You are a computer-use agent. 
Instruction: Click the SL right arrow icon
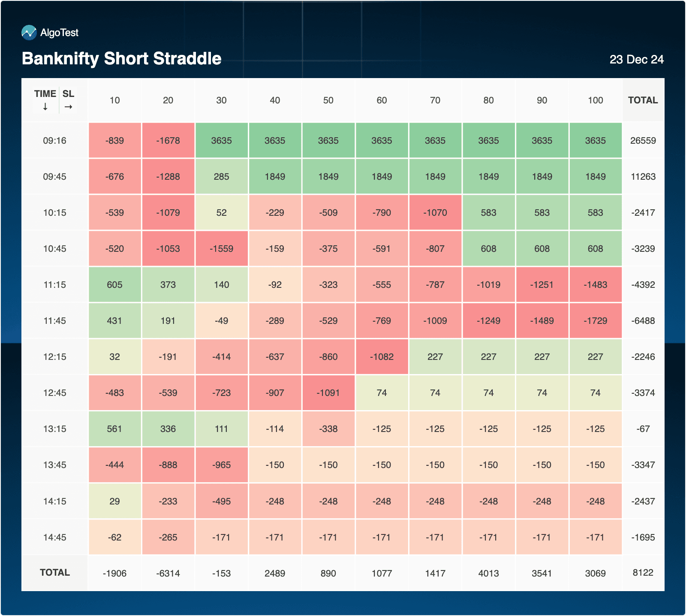[x=68, y=107]
